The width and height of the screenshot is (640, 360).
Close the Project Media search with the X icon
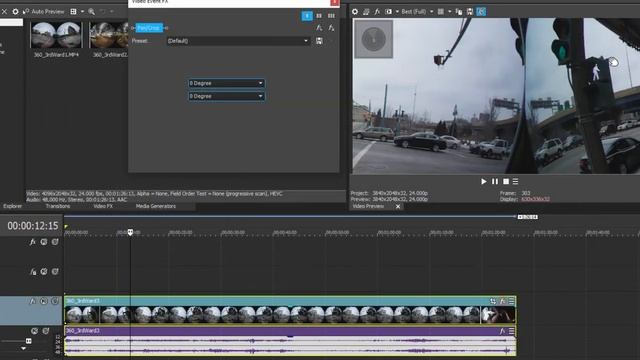[4, 11]
